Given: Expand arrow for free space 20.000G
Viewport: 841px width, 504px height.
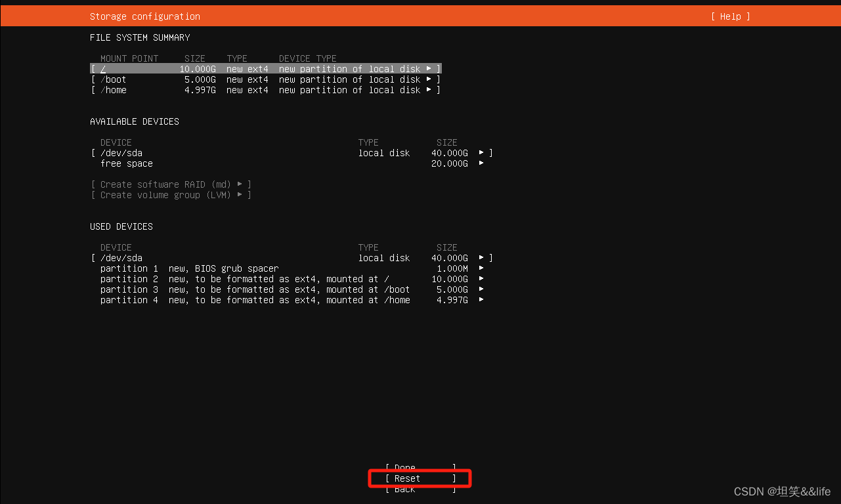Looking at the screenshot, I should (x=481, y=163).
